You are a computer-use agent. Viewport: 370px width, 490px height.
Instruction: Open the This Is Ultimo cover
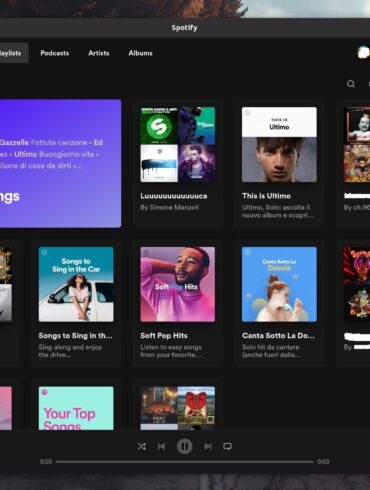[x=279, y=144]
